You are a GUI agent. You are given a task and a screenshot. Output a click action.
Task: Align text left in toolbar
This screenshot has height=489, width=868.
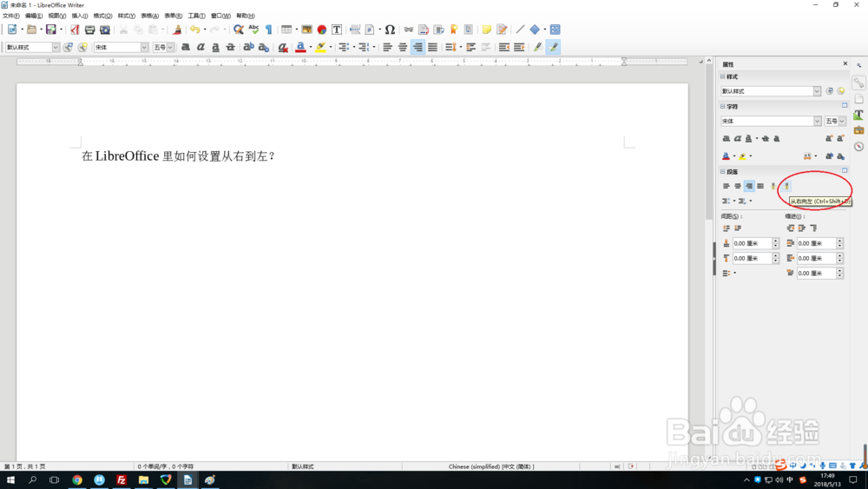coord(387,47)
